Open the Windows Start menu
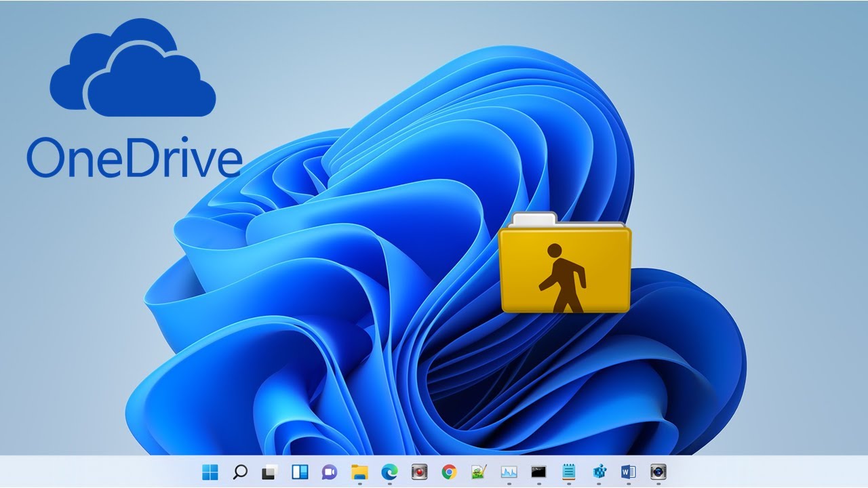 pos(210,472)
